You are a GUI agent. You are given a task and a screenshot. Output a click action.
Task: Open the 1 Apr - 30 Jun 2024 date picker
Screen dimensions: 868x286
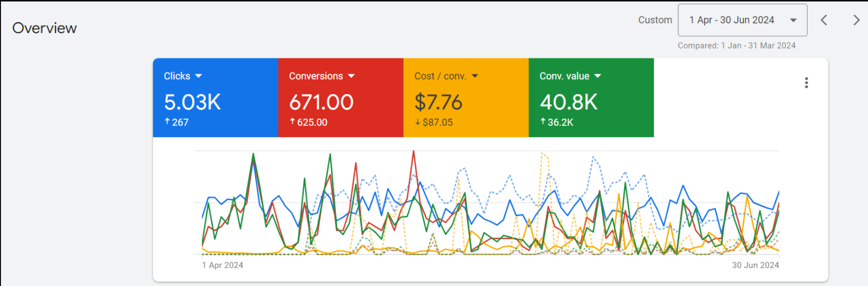click(x=742, y=20)
